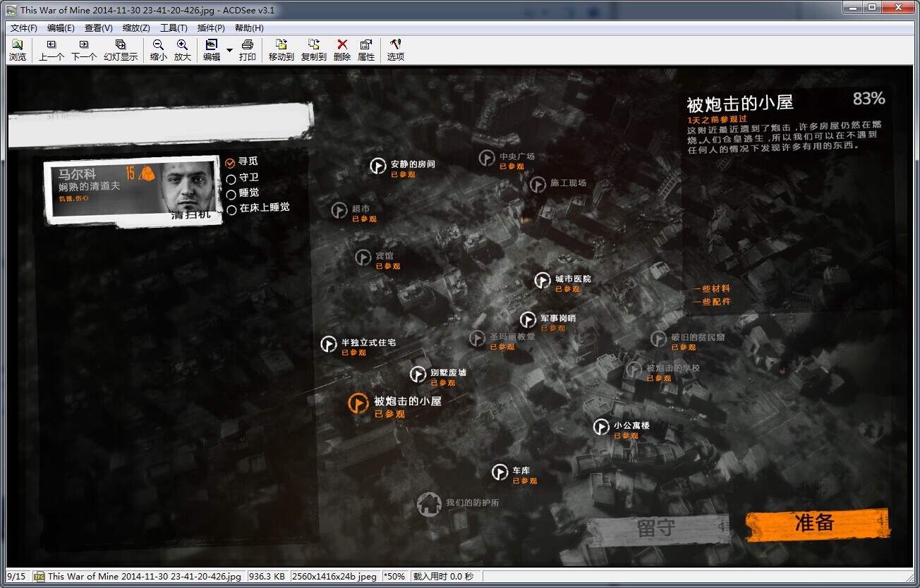Screen dimensions: 920x588
Task: Click the 2560x1416x24b jpeg status entry
Action: [x=334, y=577]
